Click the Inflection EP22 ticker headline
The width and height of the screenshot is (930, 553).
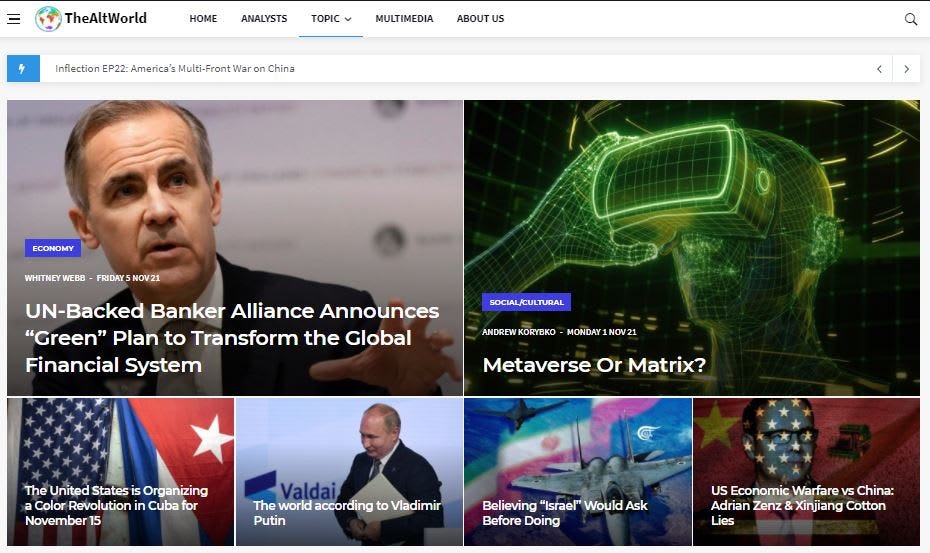click(175, 69)
